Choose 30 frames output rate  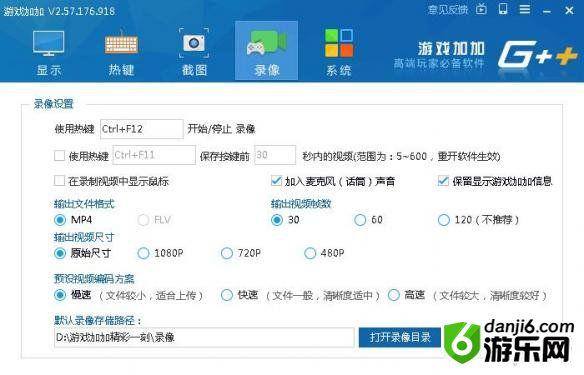tap(277, 220)
